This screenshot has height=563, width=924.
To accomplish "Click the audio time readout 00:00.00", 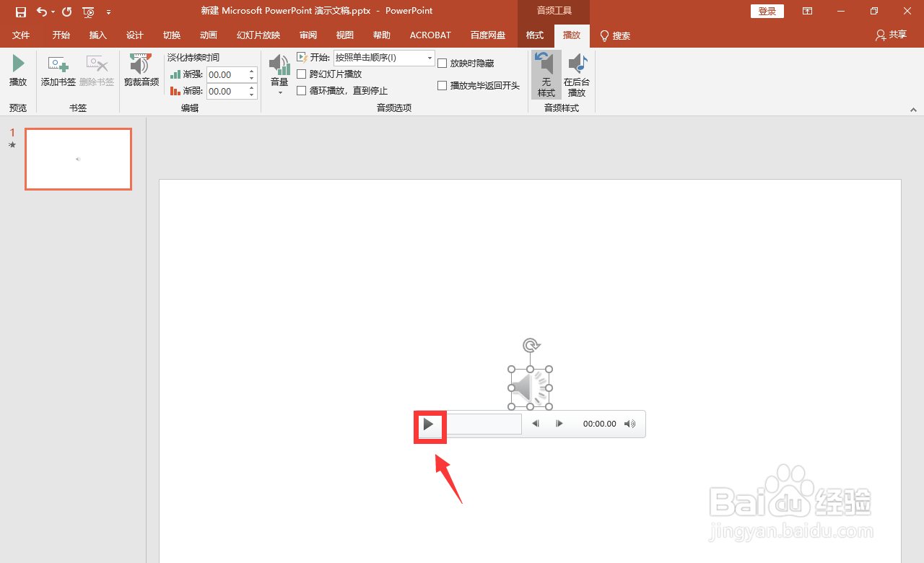I will [600, 424].
